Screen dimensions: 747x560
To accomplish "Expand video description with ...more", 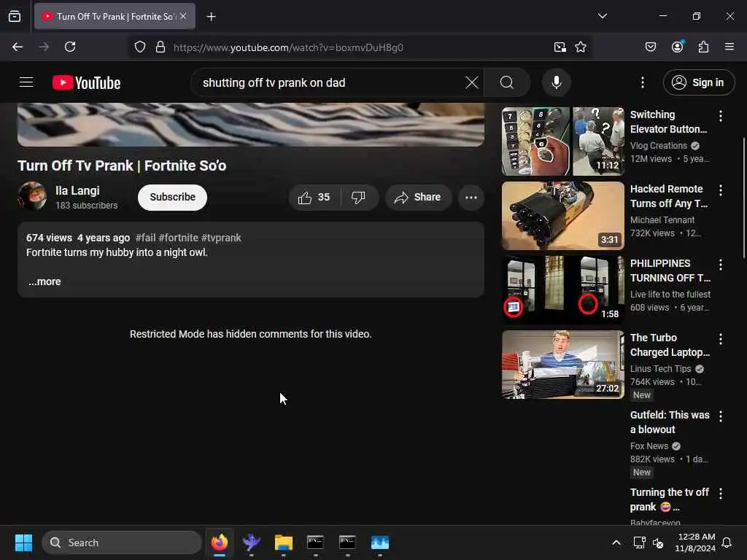I will pos(44,281).
